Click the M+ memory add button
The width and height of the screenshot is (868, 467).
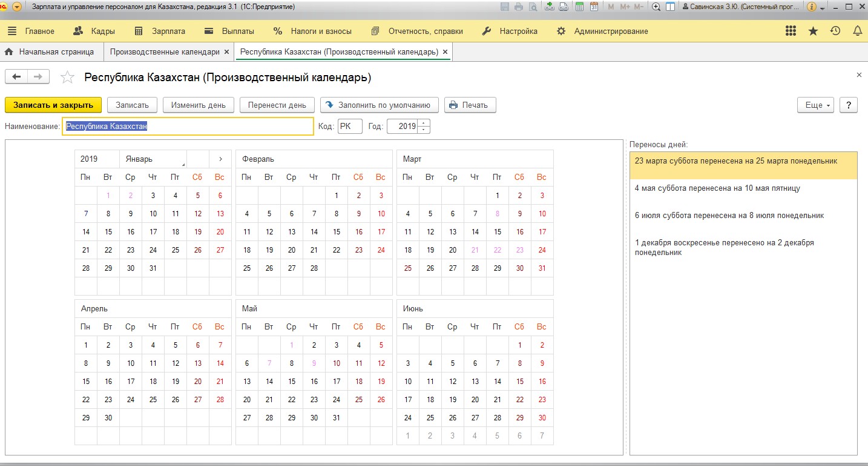click(x=625, y=7)
